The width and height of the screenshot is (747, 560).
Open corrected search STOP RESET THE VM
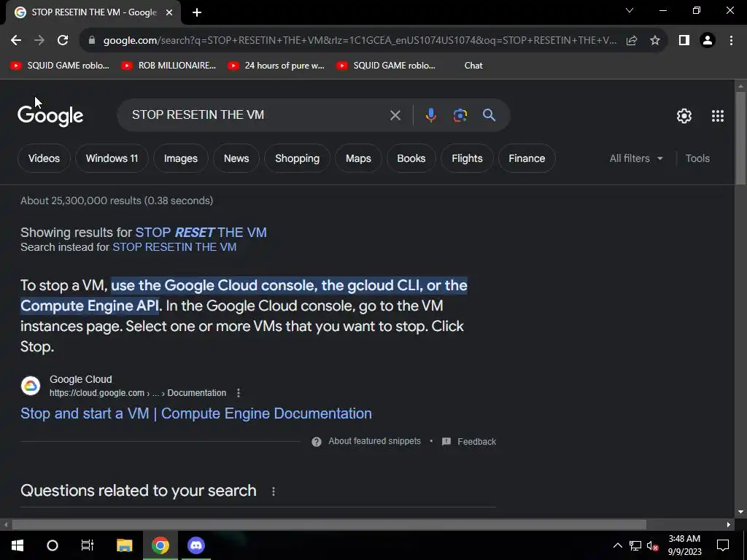(x=201, y=233)
